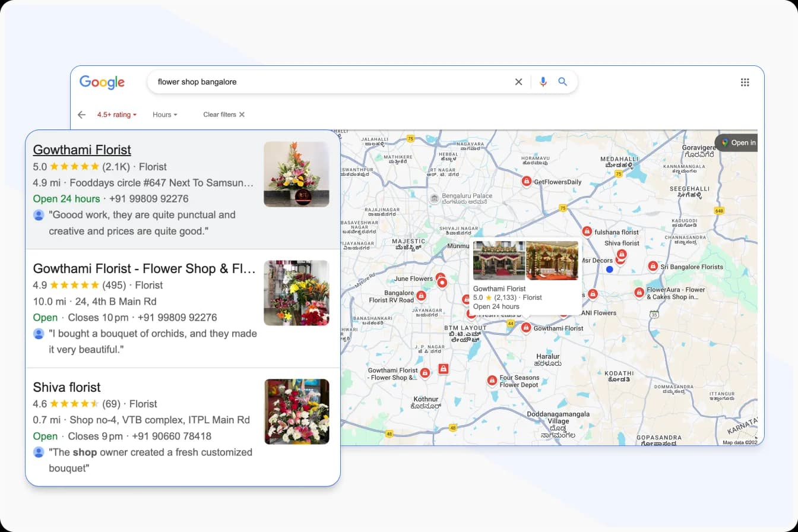Click the 'Closes 9 pm' text in Shiva florist listing
The height and width of the screenshot is (532, 798).
tap(96, 436)
